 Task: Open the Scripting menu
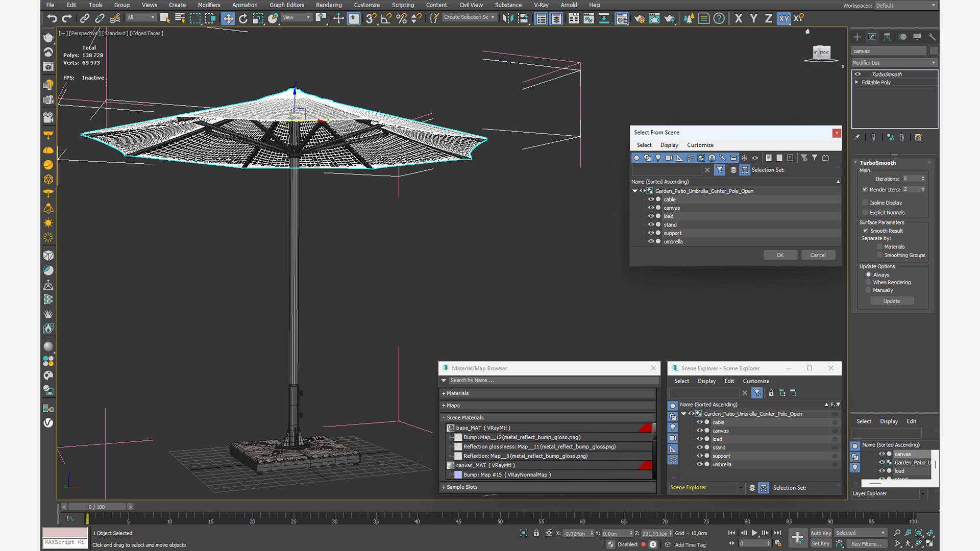[x=403, y=5]
